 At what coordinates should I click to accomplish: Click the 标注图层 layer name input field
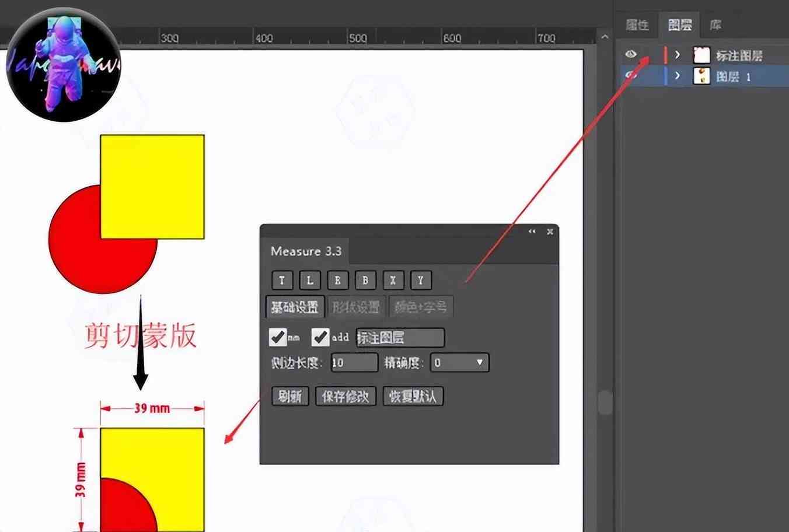[x=400, y=338]
